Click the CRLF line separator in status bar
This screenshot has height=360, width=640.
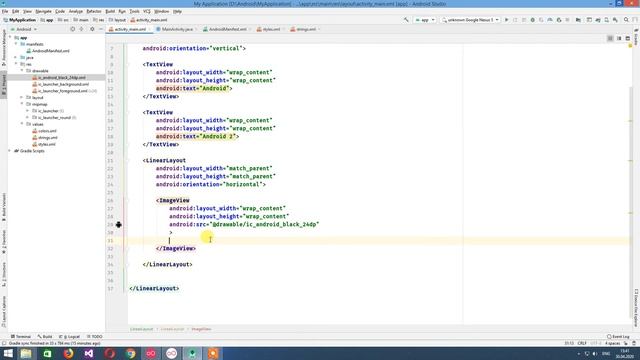582,344
